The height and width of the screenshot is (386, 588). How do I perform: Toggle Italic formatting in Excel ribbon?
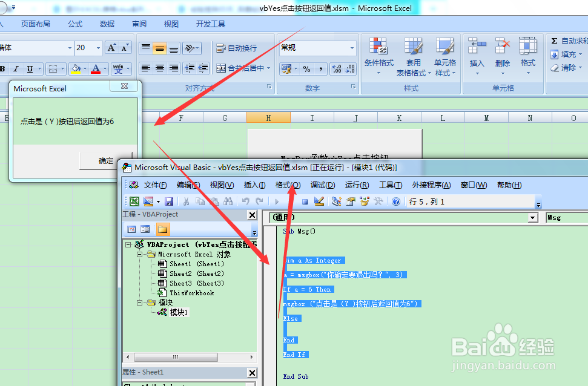click(x=16, y=68)
